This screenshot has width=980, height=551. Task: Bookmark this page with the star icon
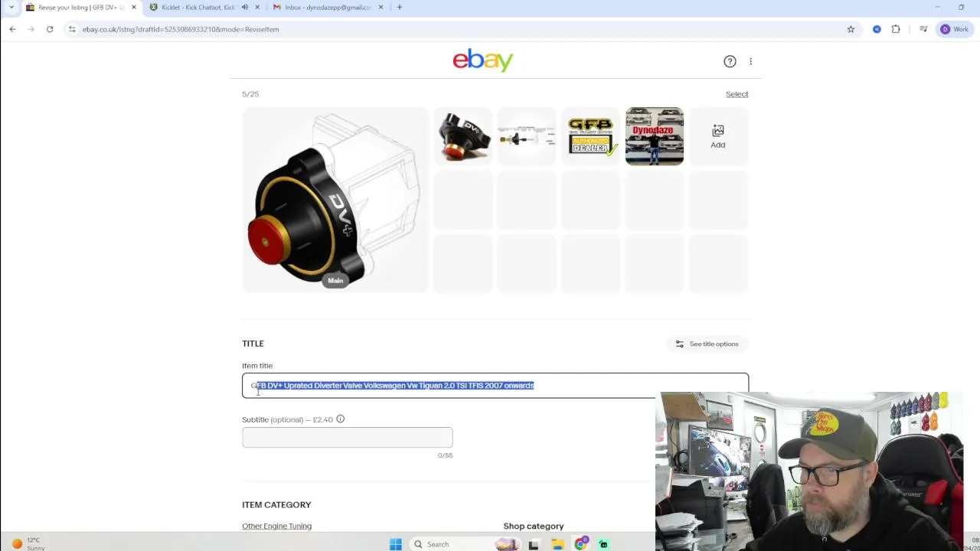851,29
